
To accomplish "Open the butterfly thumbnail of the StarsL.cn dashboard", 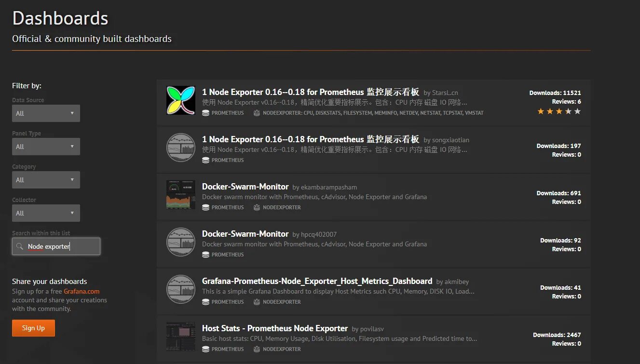I will pos(181,100).
